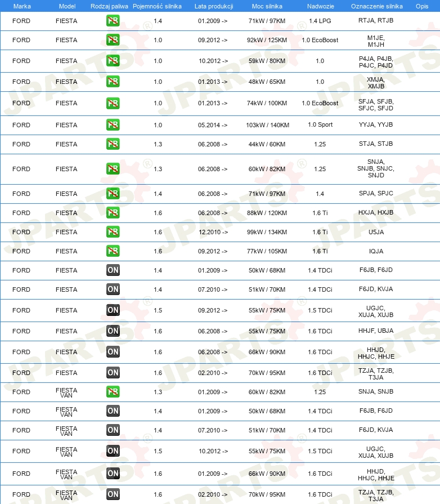Screen dimensions: 440x504
Task: Click the '92kW / 125KM' power cell
Action: (267, 40)
